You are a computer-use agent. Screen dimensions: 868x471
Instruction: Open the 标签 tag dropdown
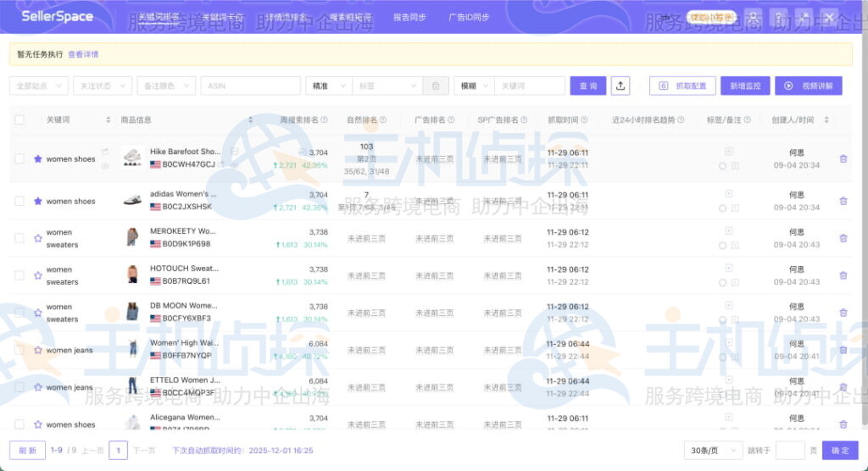pos(387,86)
